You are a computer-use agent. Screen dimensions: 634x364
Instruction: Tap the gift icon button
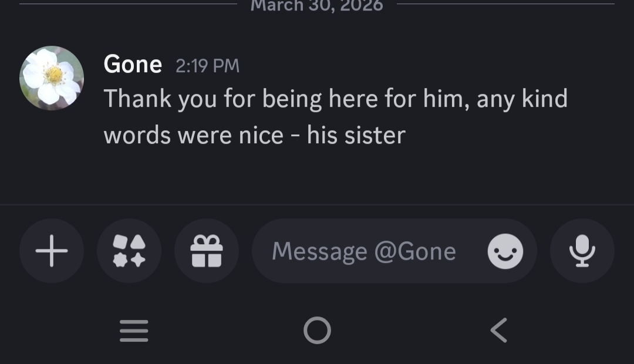207,251
